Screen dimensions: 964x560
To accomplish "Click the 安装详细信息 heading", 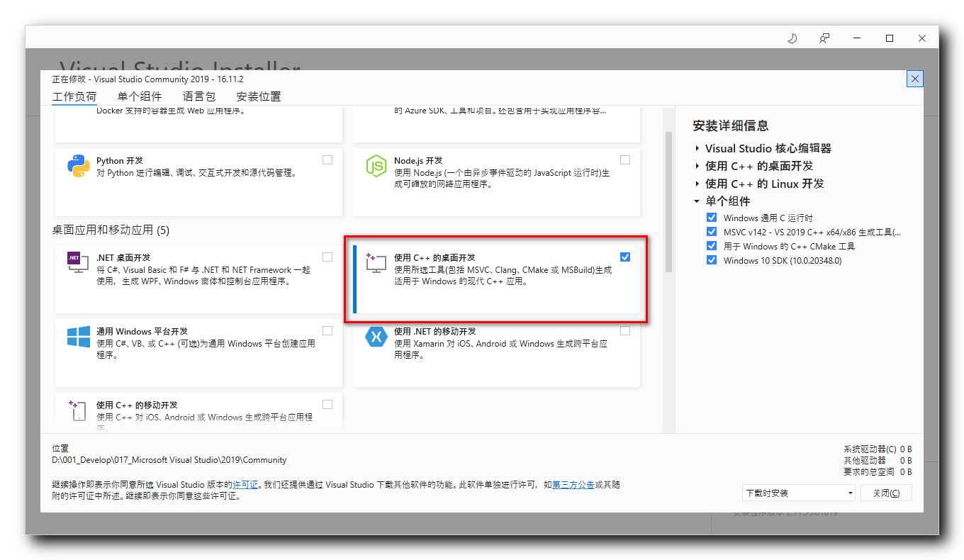I will pyautogui.click(x=731, y=125).
